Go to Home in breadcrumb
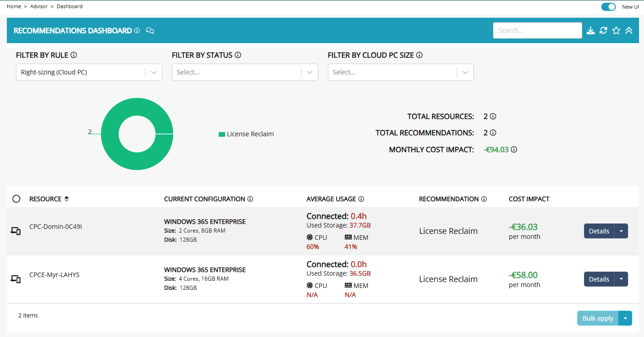The image size is (644, 337). [x=14, y=6]
